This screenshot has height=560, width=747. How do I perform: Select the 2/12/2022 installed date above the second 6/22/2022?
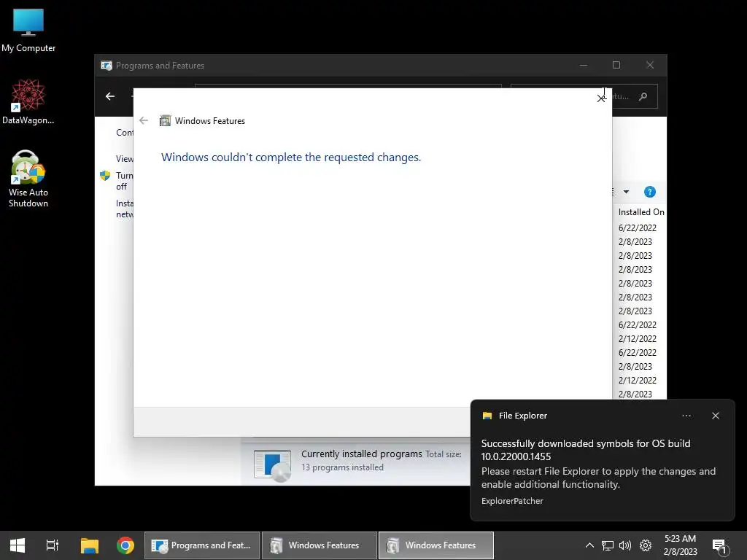point(638,339)
